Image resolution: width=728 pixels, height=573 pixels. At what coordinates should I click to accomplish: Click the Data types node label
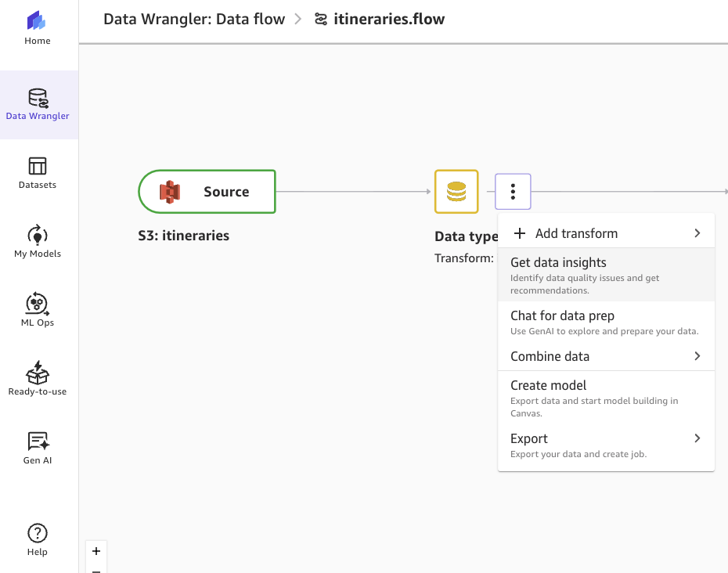point(466,236)
